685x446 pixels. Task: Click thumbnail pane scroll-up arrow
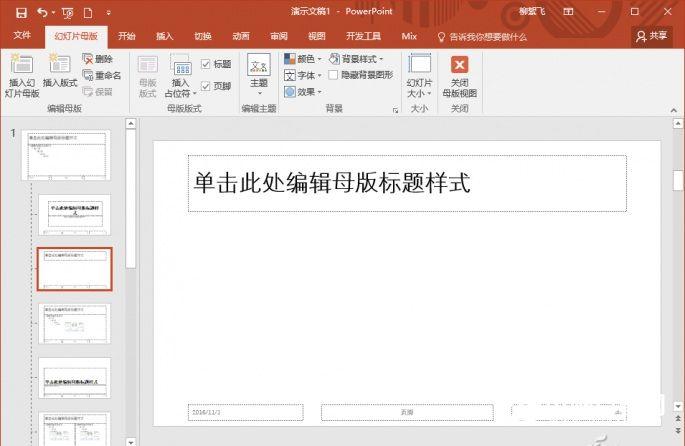coord(131,124)
